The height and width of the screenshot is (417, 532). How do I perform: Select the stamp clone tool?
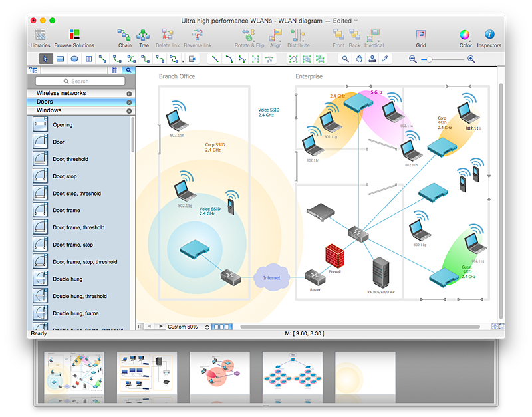(x=372, y=59)
